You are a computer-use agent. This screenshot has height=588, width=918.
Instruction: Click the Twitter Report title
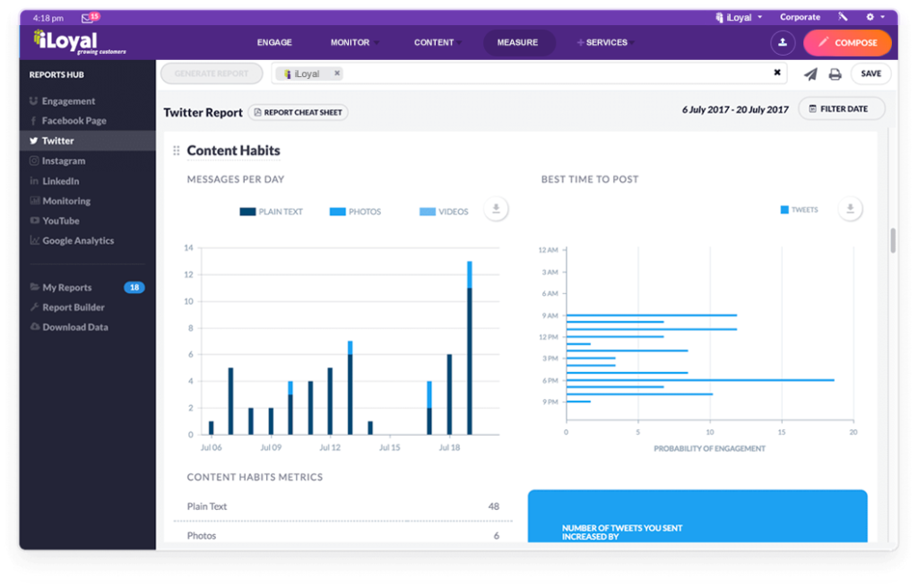(203, 112)
